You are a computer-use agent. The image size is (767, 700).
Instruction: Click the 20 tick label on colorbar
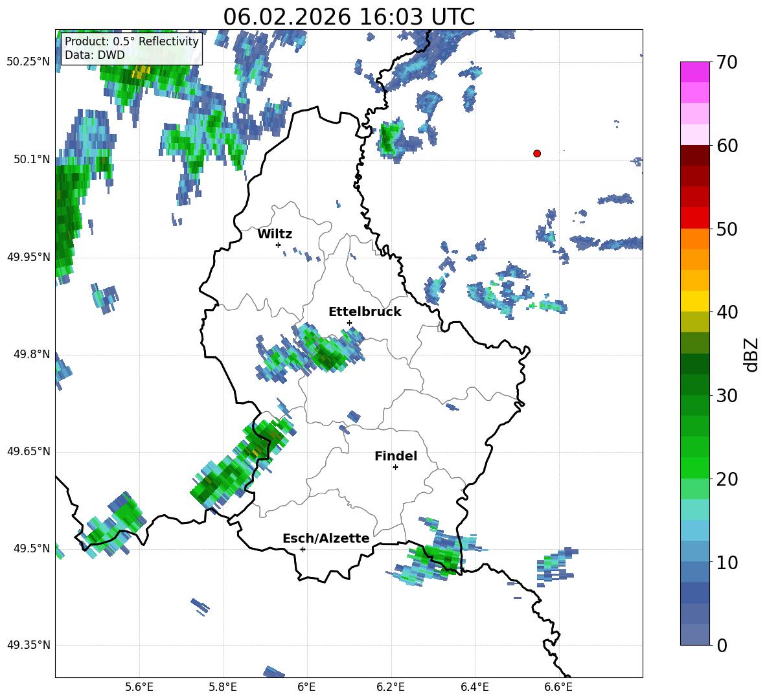click(x=726, y=479)
